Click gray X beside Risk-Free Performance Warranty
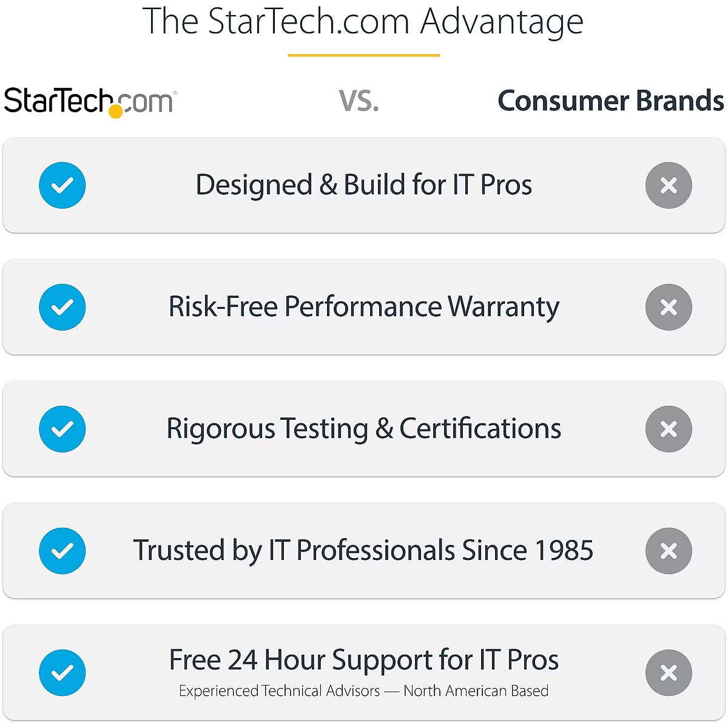The width and height of the screenshot is (728, 728). pyautogui.click(x=669, y=307)
